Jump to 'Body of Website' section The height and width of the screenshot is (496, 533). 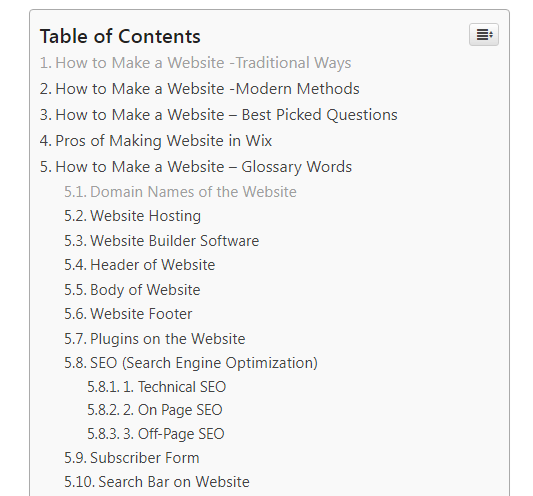point(132,290)
